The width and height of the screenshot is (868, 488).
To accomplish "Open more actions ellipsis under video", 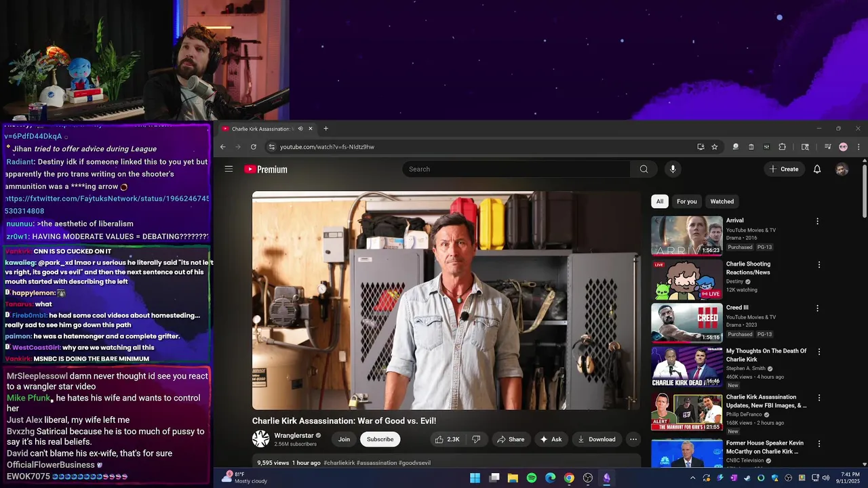I will tap(633, 439).
